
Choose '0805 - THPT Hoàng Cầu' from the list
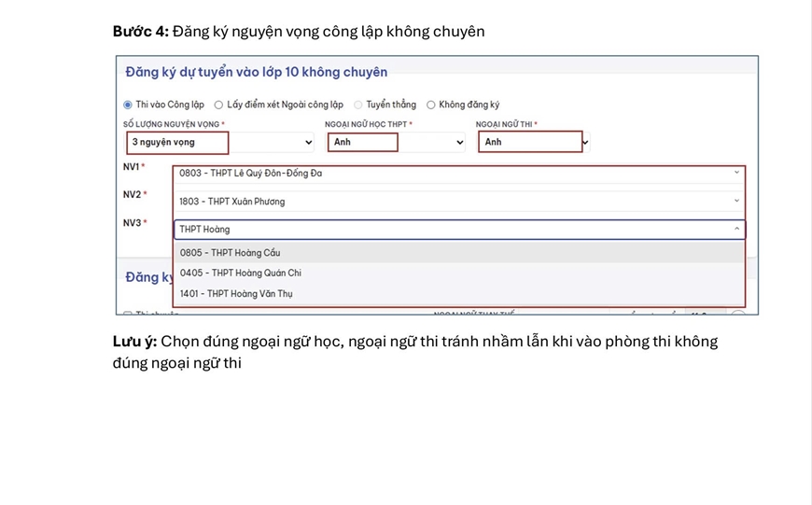point(230,253)
